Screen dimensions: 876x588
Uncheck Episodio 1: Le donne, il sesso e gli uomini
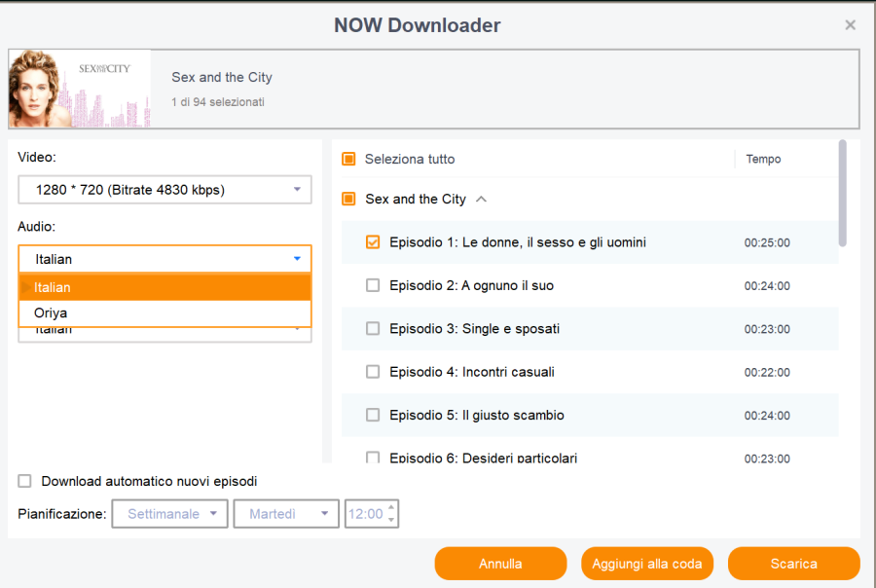pyautogui.click(x=373, y=242)
